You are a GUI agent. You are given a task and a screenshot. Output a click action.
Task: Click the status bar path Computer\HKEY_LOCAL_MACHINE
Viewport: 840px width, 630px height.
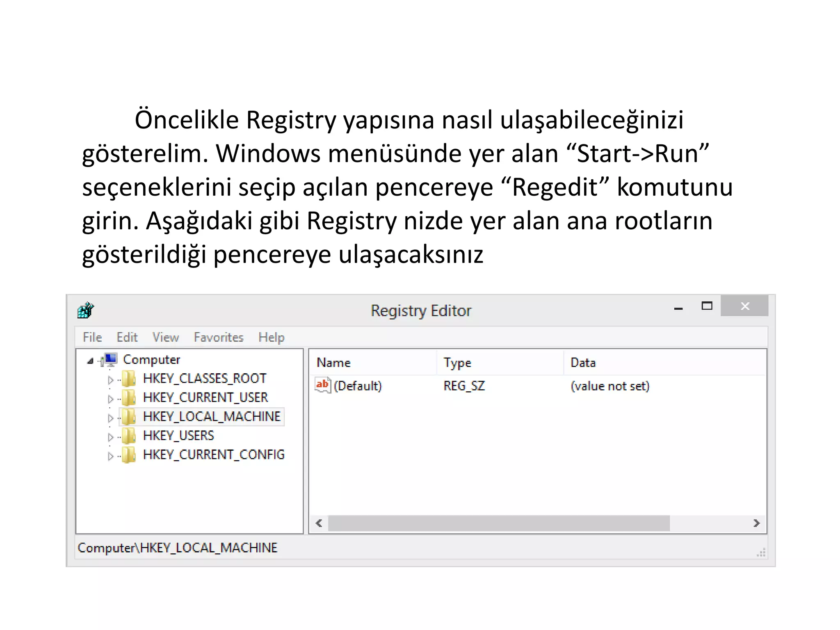178,548
